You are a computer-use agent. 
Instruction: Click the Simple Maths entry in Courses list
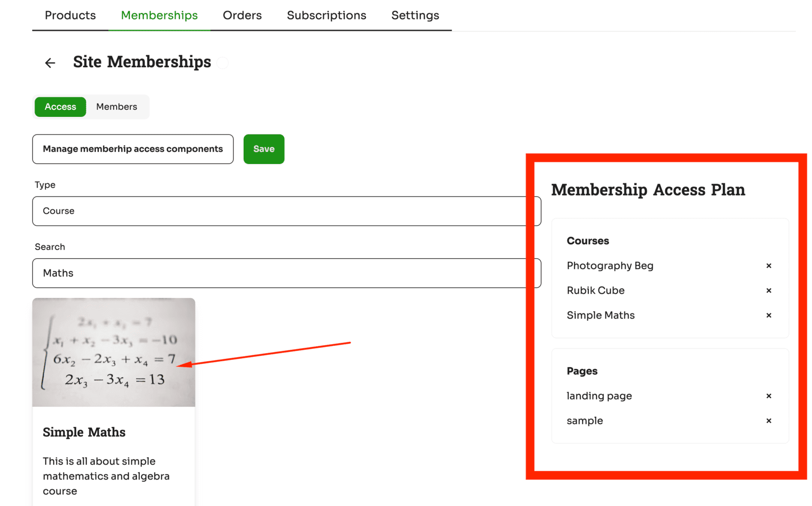coord(600,315)
